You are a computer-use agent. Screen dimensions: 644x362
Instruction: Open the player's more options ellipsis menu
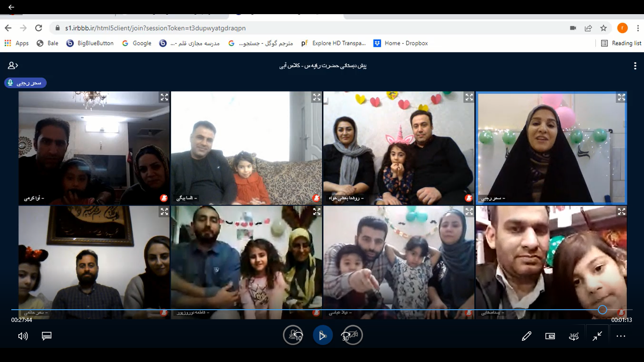pyautogui.click(x=621, y=336)
